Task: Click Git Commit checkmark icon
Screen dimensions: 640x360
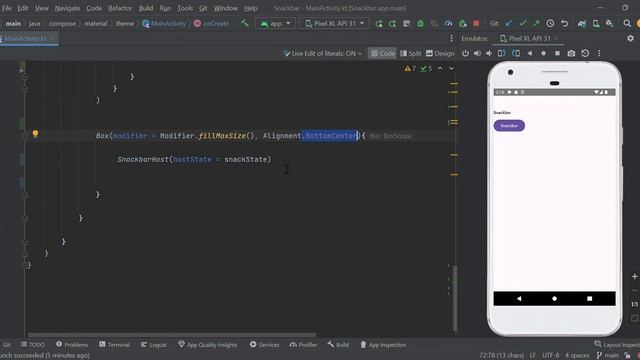Action: pyautogui.click(x=522, y=24)
